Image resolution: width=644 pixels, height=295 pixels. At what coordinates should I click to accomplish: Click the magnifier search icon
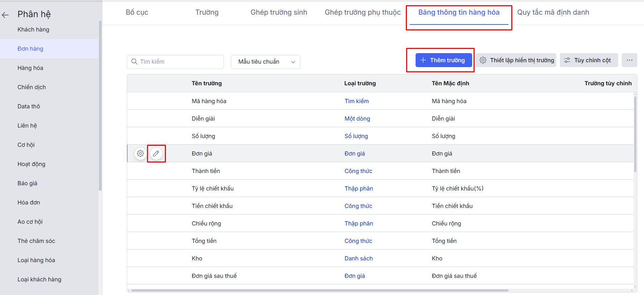134,62
